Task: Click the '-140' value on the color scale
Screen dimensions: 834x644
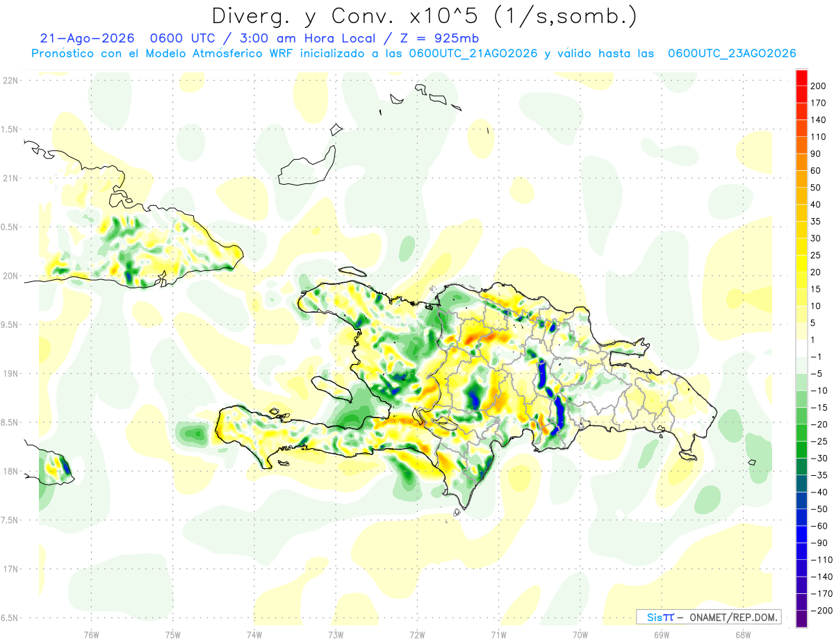Action: tap(820, 577)
